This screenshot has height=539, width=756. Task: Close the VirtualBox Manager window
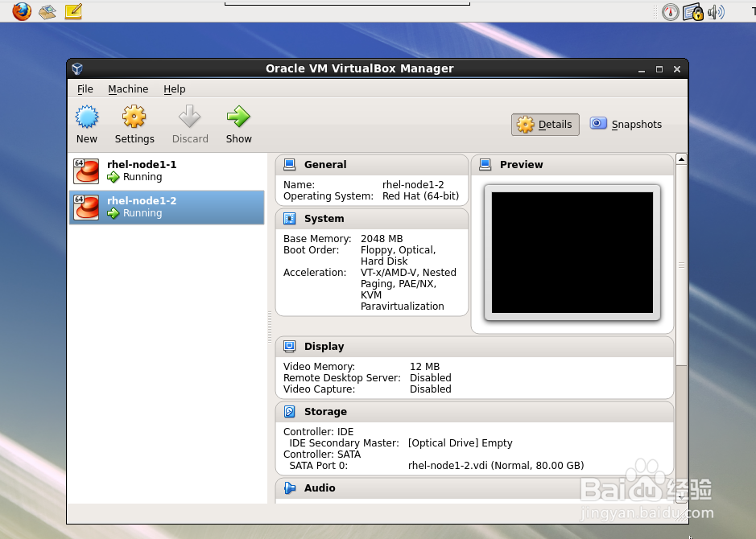(677, 69)
